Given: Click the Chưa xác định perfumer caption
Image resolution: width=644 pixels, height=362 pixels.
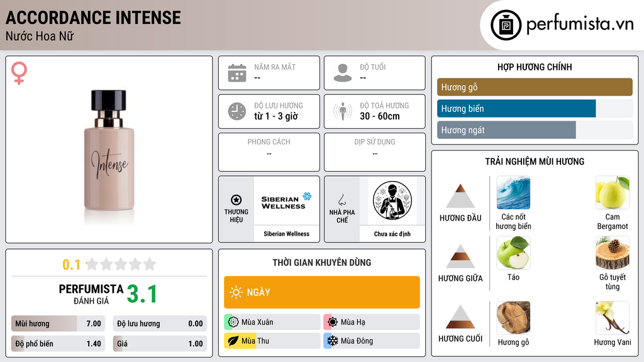Looking at the screenshot, I should (392, 234).
